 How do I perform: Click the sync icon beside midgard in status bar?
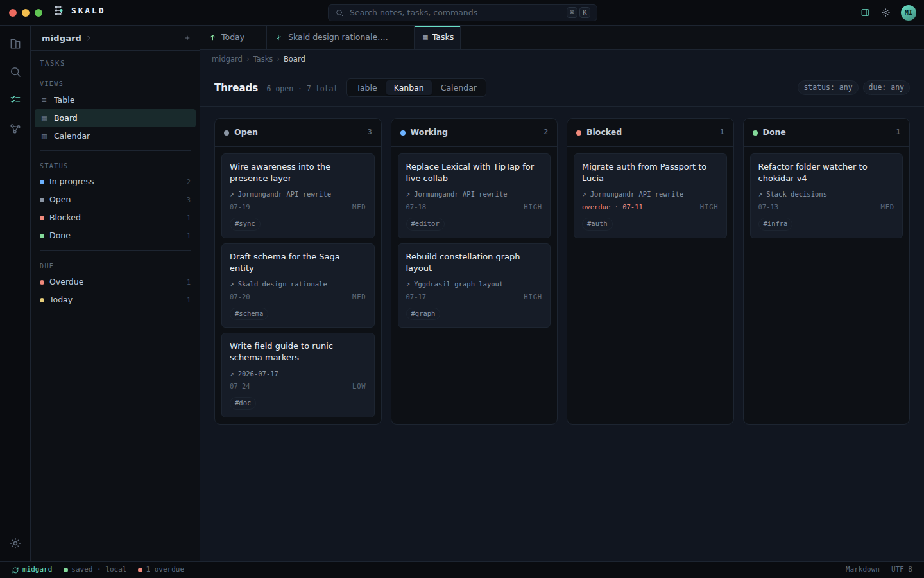tap(15, 570)
